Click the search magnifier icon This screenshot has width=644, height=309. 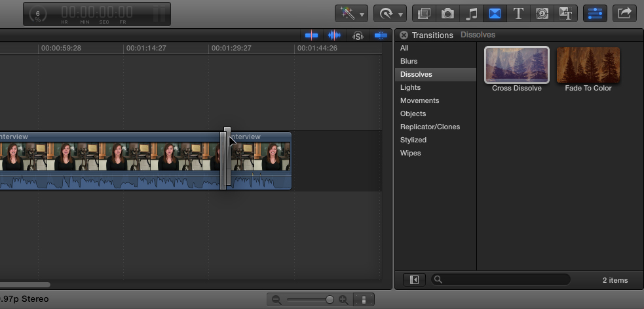[438, 279]
